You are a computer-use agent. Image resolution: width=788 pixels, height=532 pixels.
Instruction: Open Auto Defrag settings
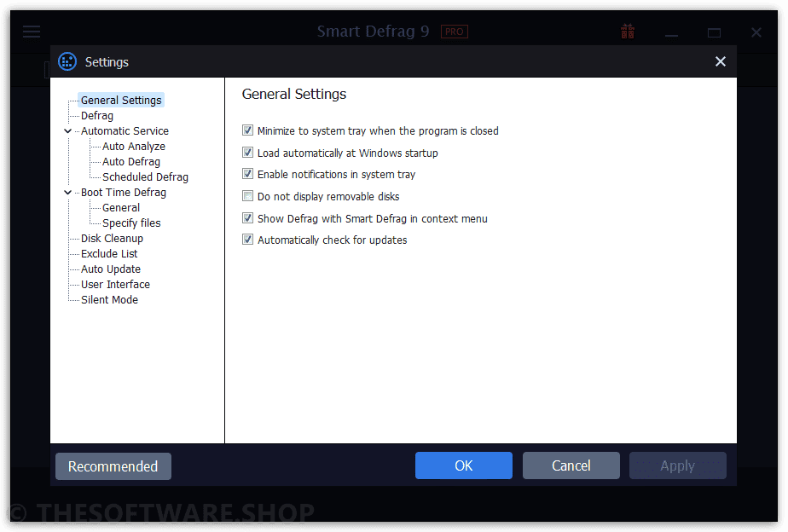point(131,162)
